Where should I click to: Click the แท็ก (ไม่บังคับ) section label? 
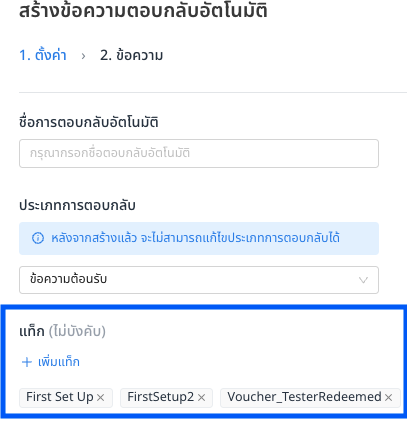point(62,331)
